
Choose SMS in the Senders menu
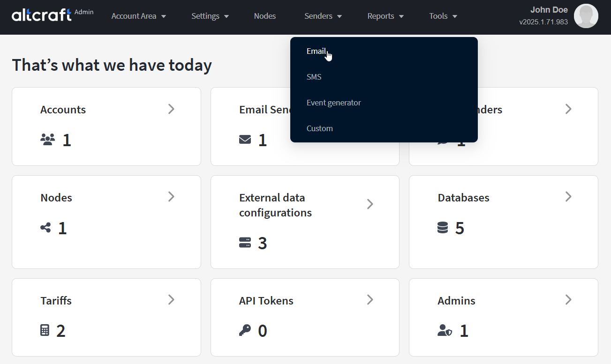[314, 77]
